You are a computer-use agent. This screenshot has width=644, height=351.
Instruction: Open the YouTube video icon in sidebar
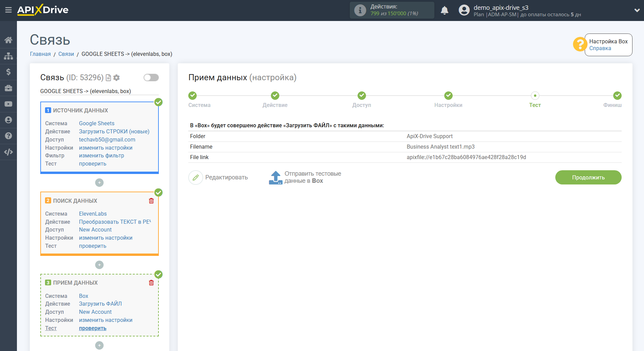tap(8, 104)
